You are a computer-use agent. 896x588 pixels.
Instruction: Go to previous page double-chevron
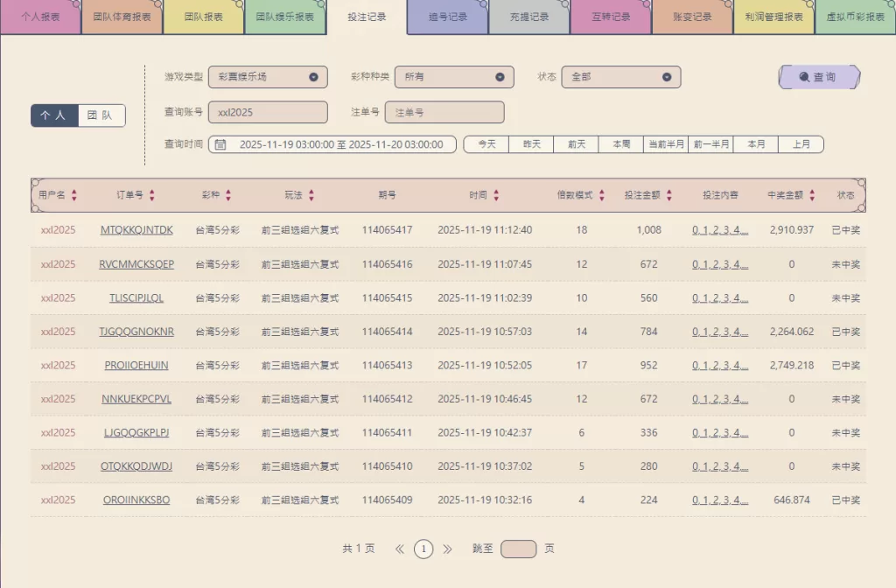(400, 549)
